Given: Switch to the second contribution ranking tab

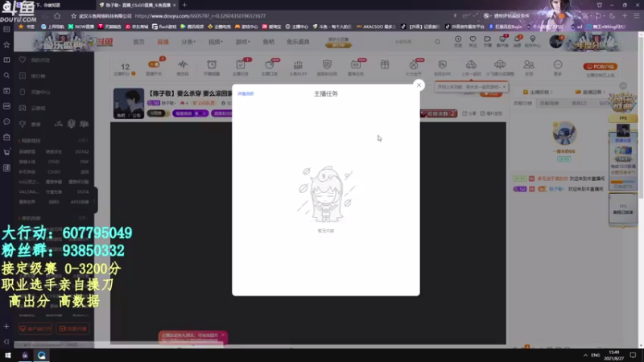Looking at the screenshot, I should 549,104.
